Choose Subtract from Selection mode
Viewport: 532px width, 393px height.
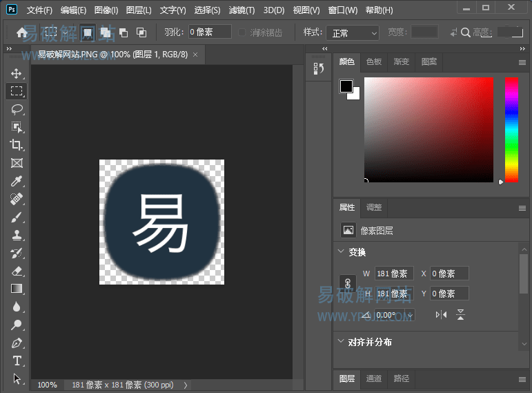click(124, 32)
